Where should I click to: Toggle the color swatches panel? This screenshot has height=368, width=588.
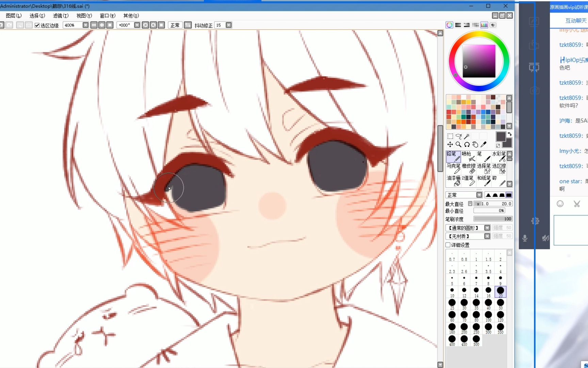(x=484, y=25)
